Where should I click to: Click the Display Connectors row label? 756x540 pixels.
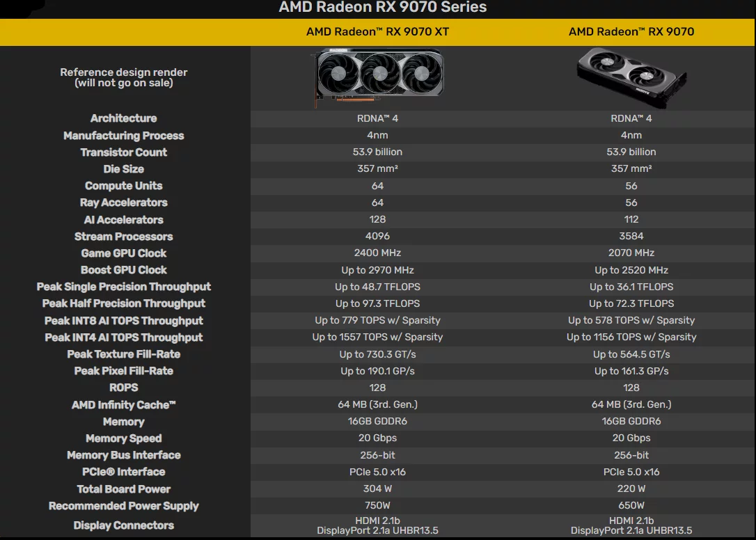coord(123,525)
